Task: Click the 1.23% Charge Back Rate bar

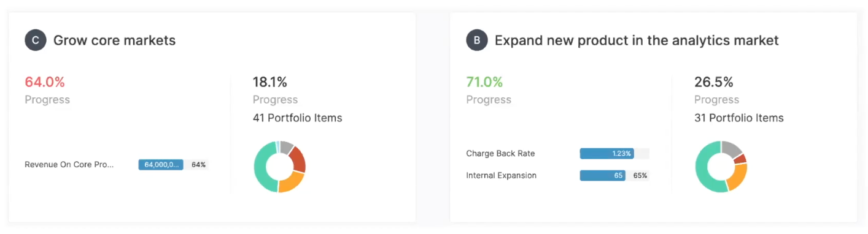Action: (614, 154)
